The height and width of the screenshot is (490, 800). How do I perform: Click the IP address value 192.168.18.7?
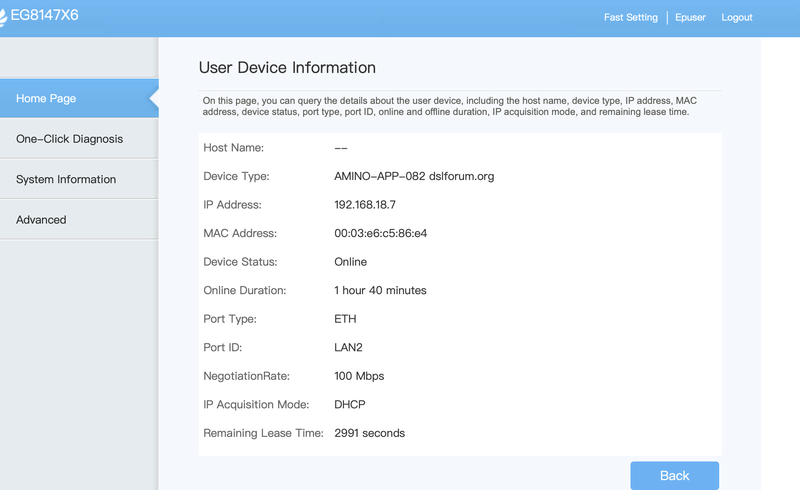[365, 204]
